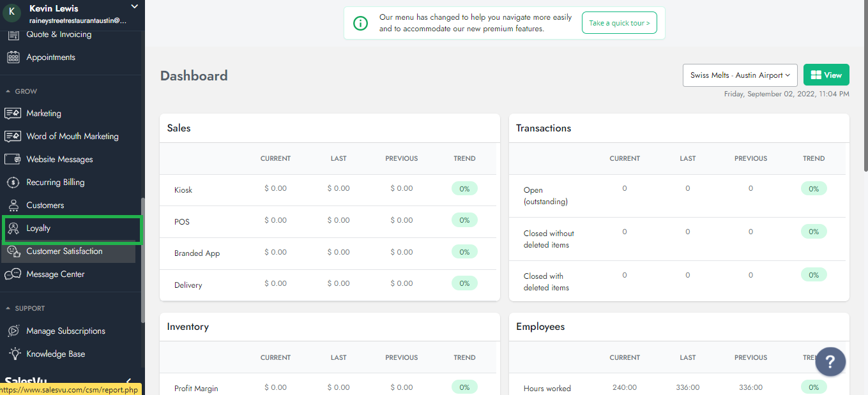Click the Website Messages icon

click(13, 160)
